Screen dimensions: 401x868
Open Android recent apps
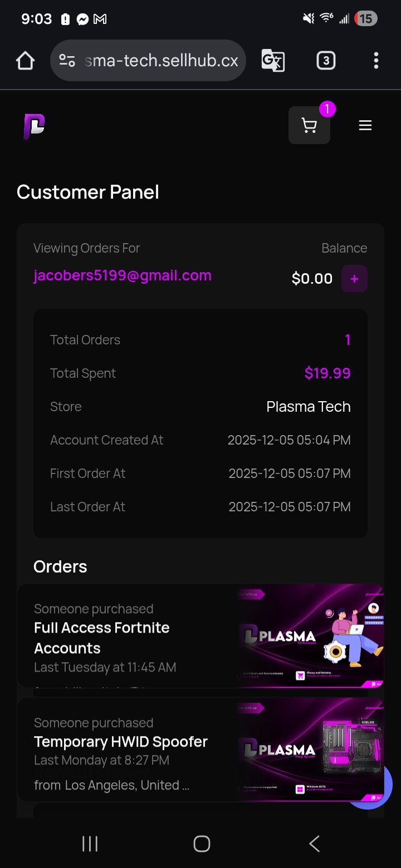coord(90,844)
